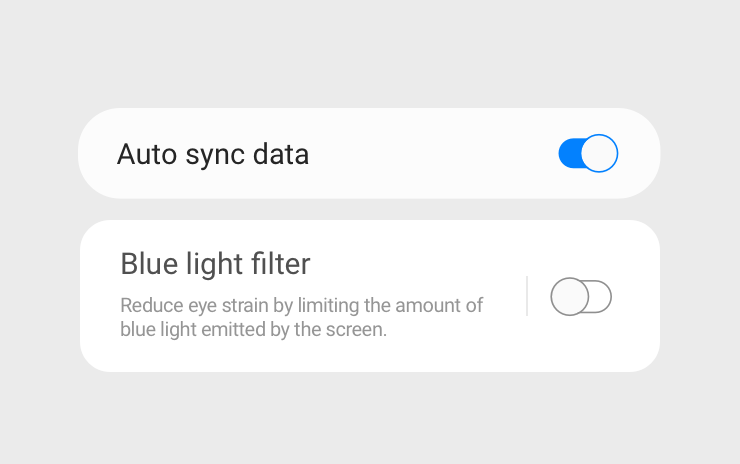Click the word "data" in Auto sync row

(280, 154)
